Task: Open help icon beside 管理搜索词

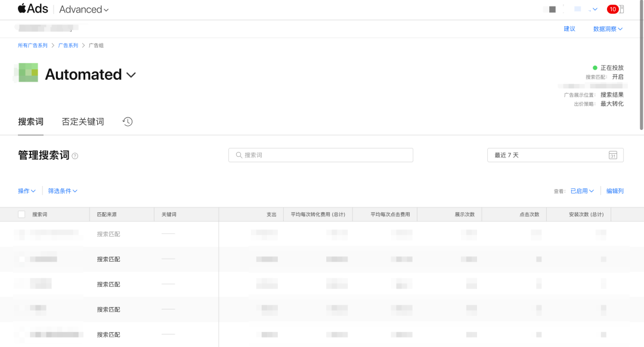Action: coord(75,156)
